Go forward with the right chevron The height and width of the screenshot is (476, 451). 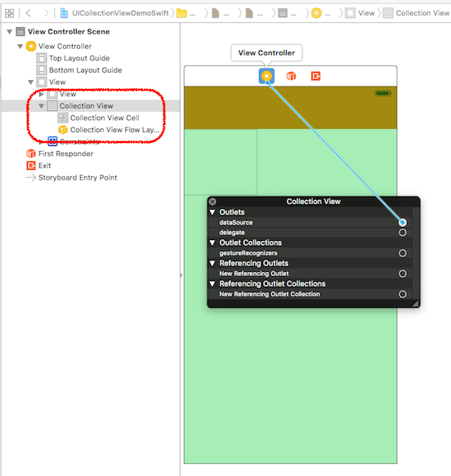pyautogui.click(x=47, y=13)
